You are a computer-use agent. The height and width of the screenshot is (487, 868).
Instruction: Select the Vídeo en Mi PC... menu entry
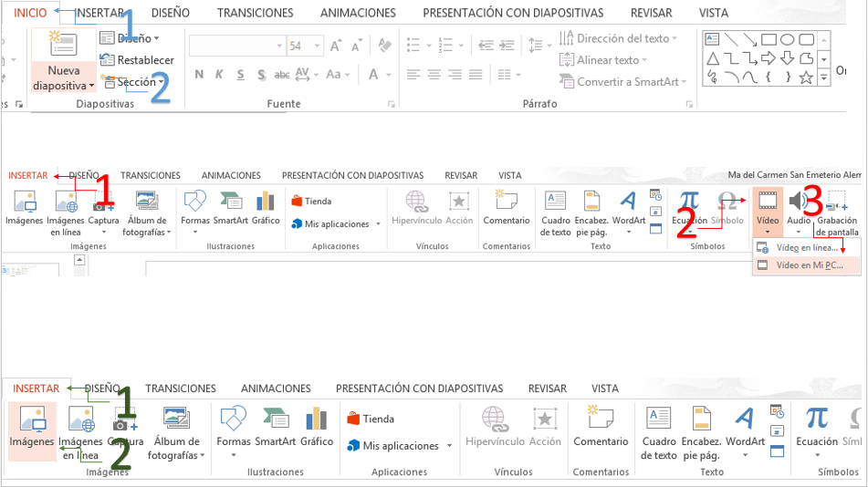coord(807,265)
